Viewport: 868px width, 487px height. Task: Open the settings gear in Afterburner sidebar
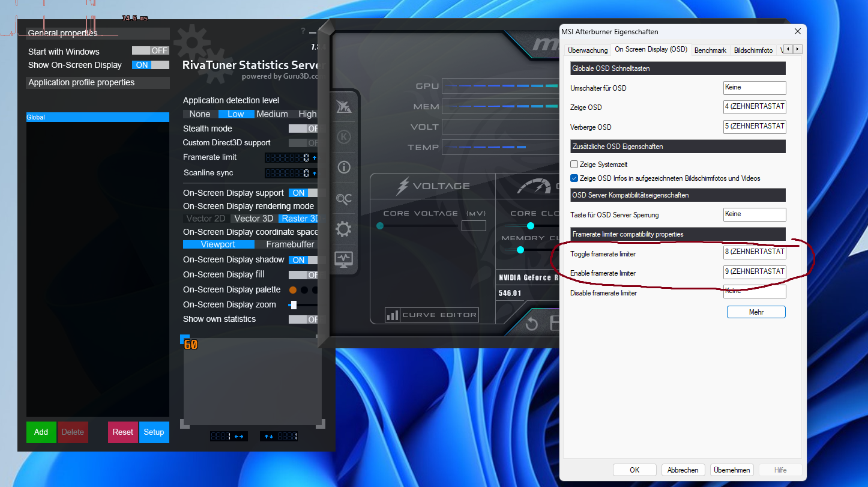(344, 229)
